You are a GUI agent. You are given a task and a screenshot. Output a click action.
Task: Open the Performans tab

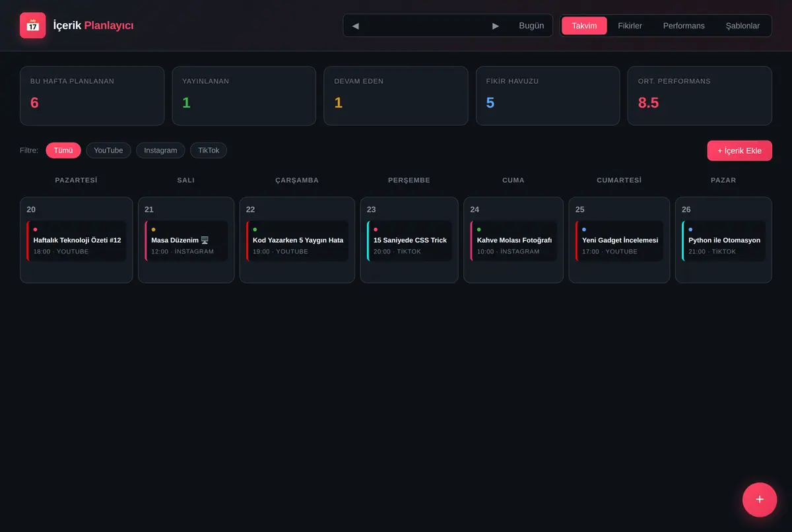(684, 26)
